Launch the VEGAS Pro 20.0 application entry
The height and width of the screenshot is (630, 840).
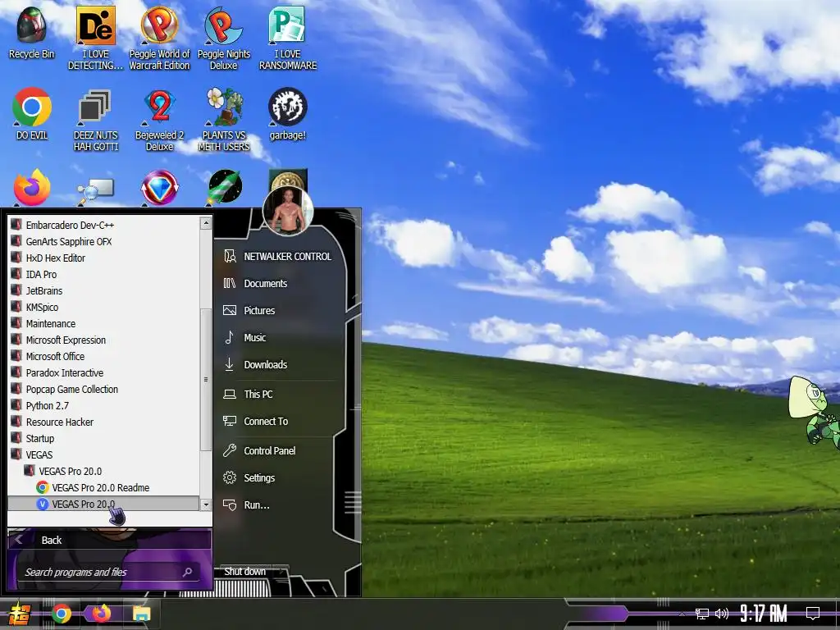tap(103, 504)
